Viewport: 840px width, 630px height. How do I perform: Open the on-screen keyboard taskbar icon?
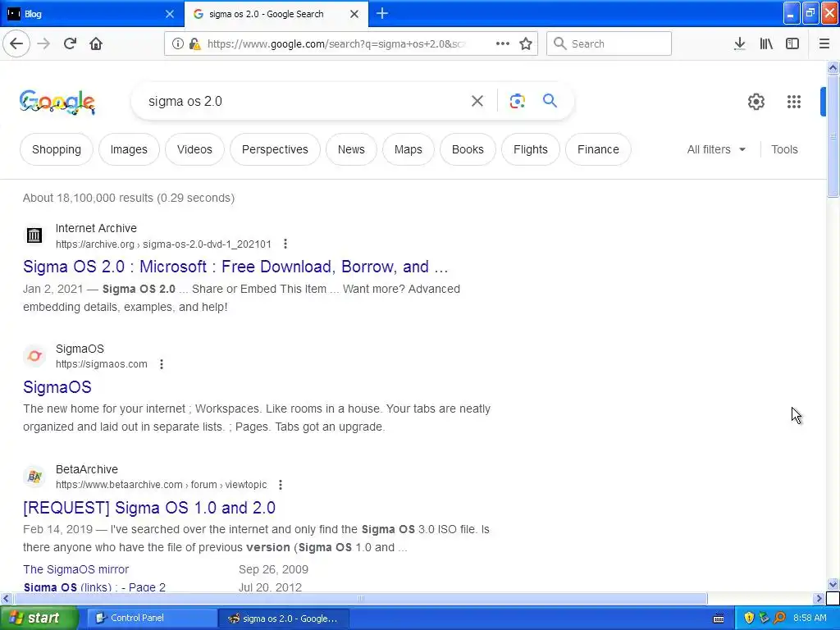tap(719, 619)
